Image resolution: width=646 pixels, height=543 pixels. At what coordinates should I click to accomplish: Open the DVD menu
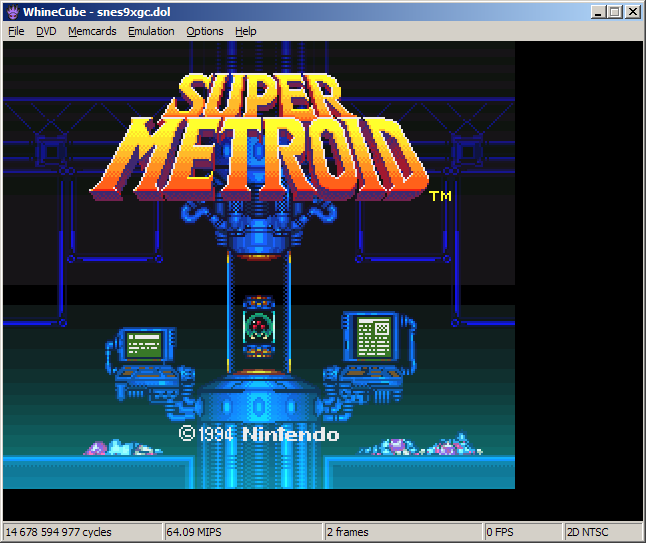tap(46, 31)
